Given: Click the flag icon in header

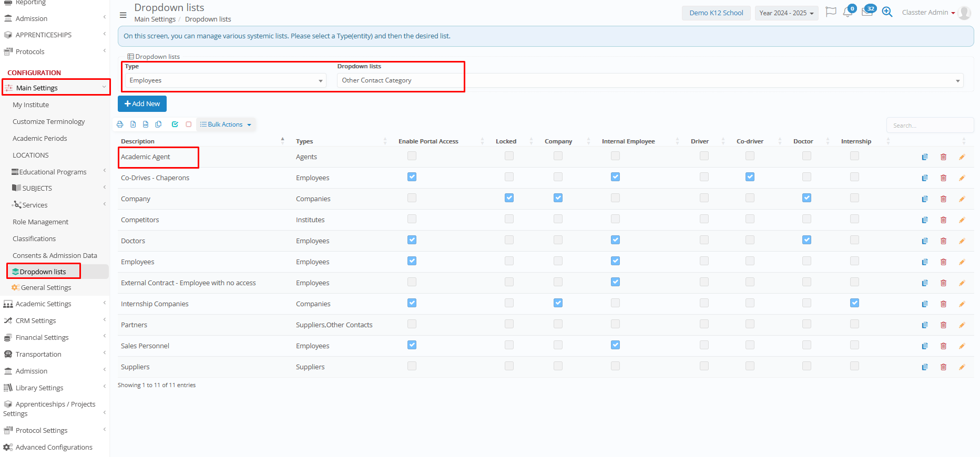Looking at the screenshot, I should (x=831, y=12).
